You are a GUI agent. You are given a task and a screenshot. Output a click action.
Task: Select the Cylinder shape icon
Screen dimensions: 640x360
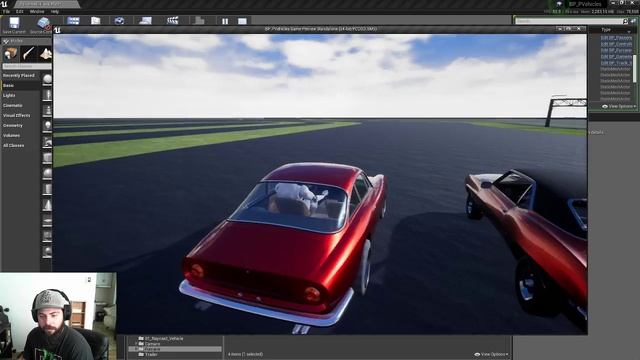[x=47, y=189]
